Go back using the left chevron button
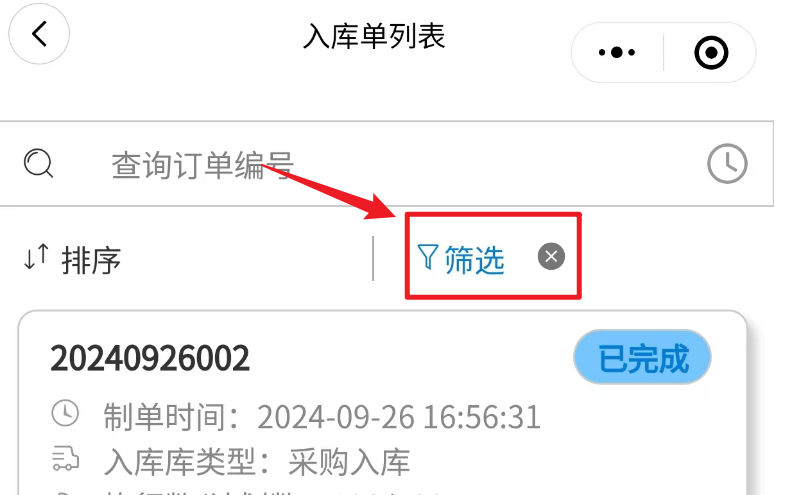Image resolution: width=791 pixels, height=495 pixels. [x=39, y=34]
